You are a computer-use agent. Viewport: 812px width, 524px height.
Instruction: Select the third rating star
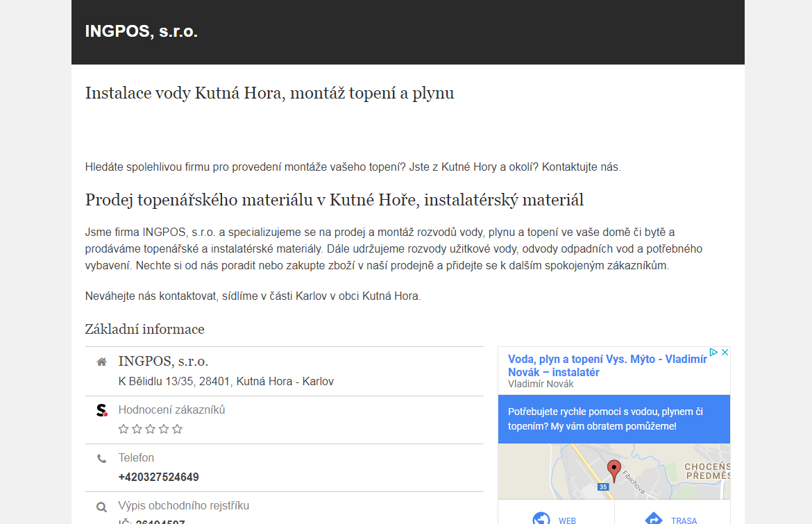click(x=150, y=429)
